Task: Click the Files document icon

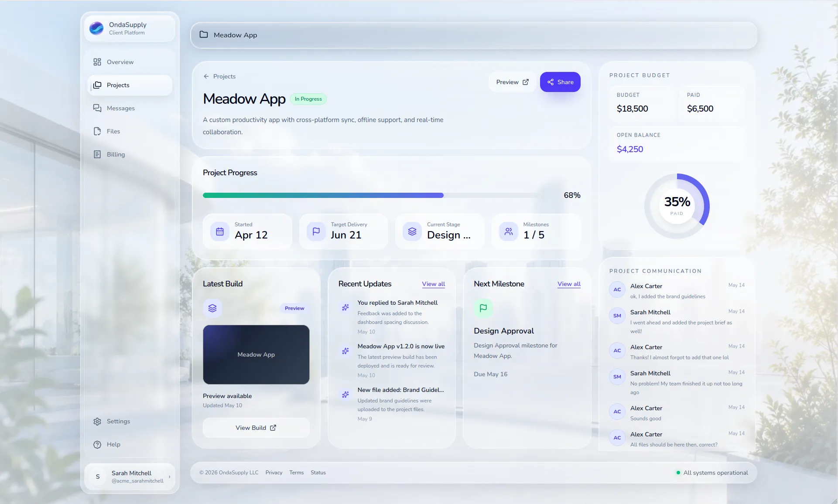Action: [97, 131]
